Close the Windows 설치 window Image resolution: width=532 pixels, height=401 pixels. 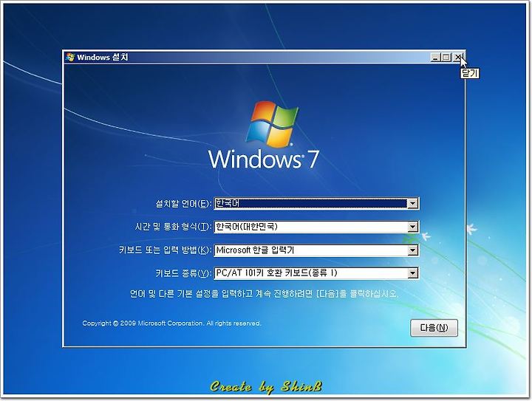click(x=458, y=58)
